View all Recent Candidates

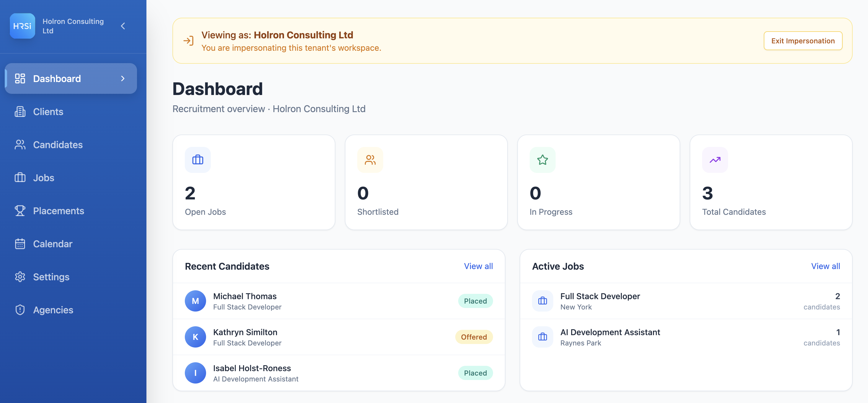coord(478,266)
